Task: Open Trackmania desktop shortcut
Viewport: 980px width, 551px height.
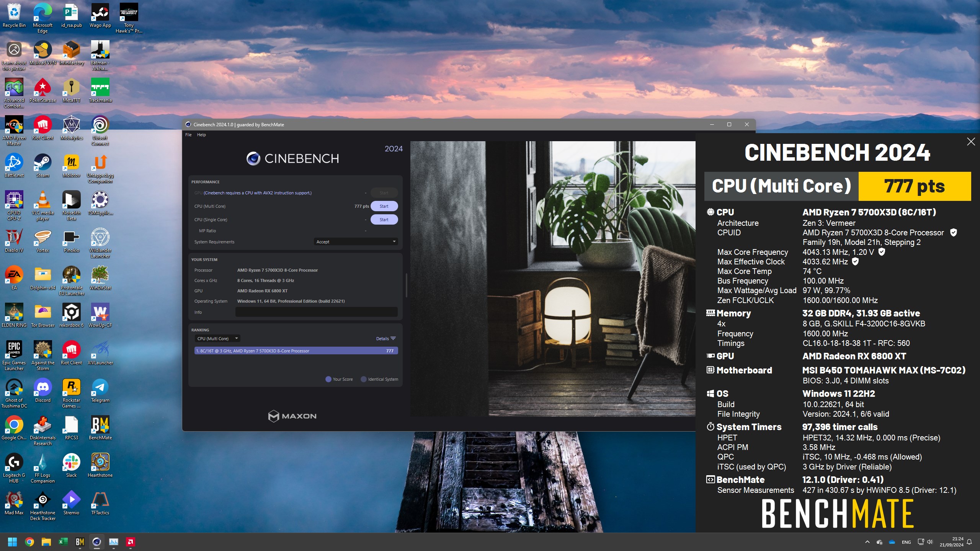Action: (100, 91)
